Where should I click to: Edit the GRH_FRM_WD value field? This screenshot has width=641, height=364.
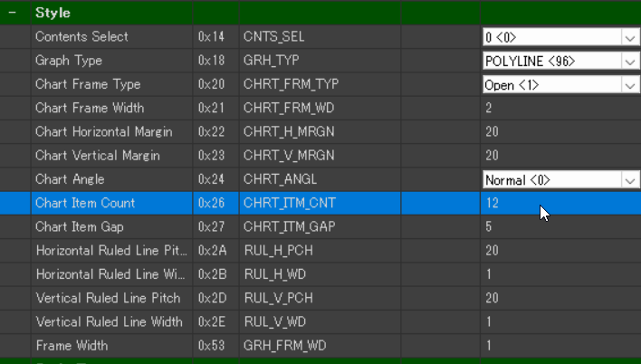pos(560,345)
